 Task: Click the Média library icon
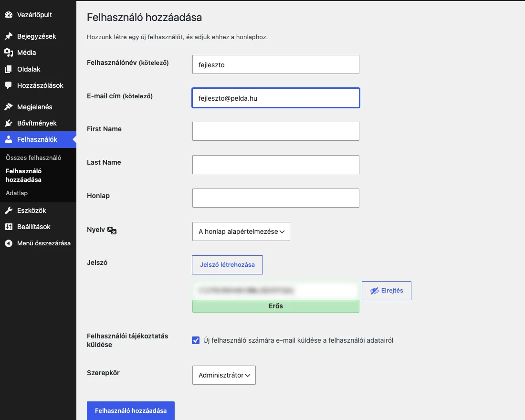tap(9, 52)
